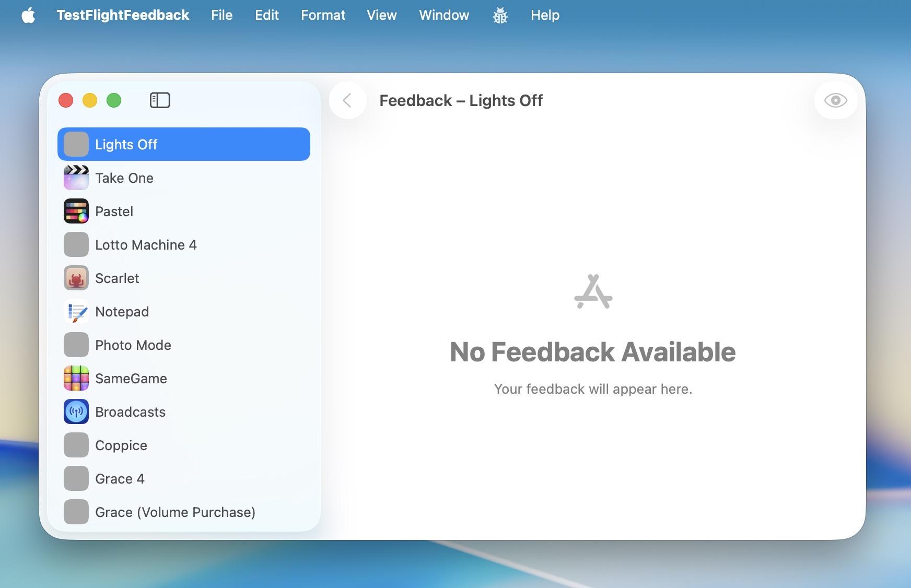Pick Notepad from the sidebar
This screenshot has width=911, height=588.
pyautogui.click(x=184, y=312)
